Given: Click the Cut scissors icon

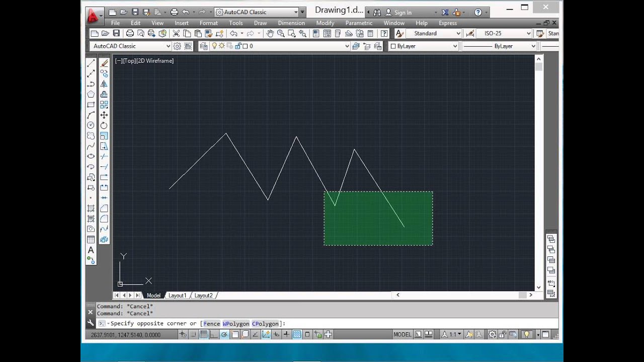Looking at the screenshot, I should (176, 33).
